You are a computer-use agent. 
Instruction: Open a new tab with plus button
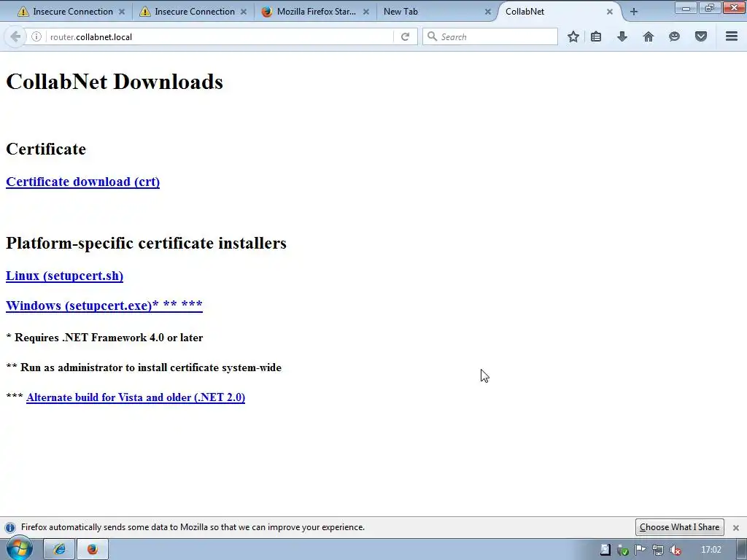[634, 12]
